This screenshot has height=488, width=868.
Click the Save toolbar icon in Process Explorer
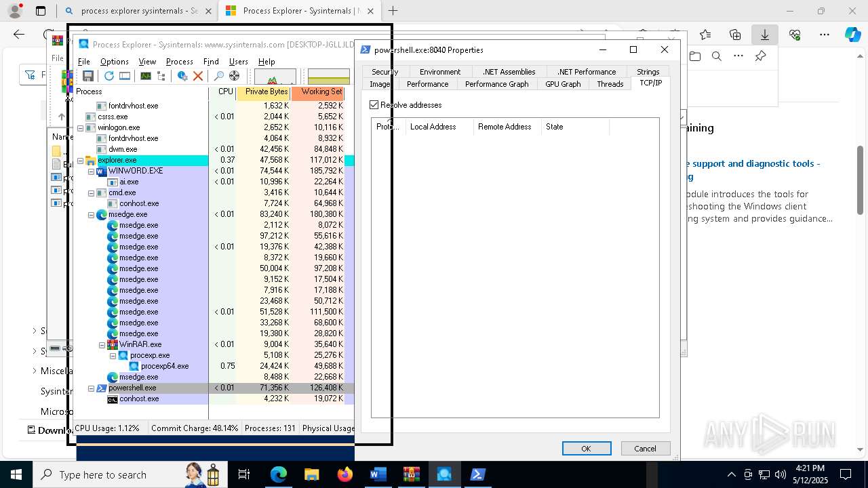pos(88,76)
